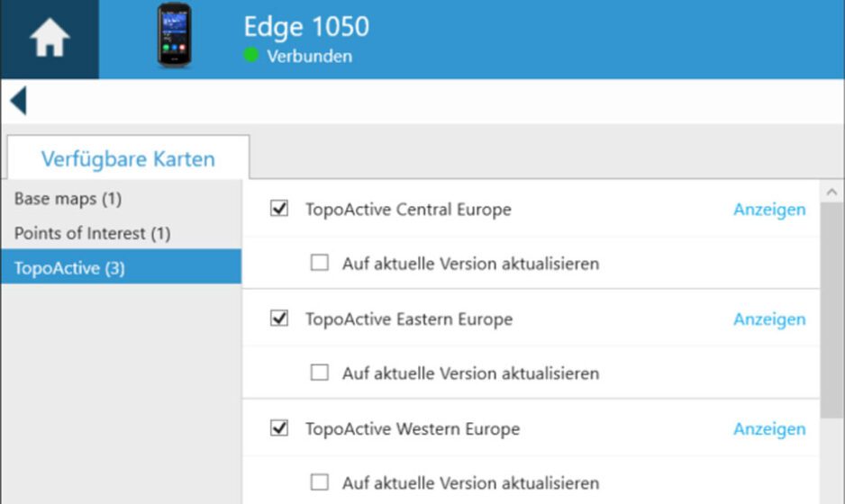Click the vertical scrollbar thumb
Screen dimensions: 845x504
point(832,310)
